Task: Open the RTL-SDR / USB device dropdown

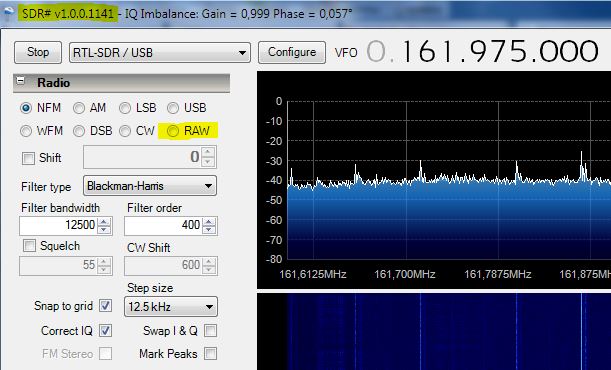Action: coord(160,53)
